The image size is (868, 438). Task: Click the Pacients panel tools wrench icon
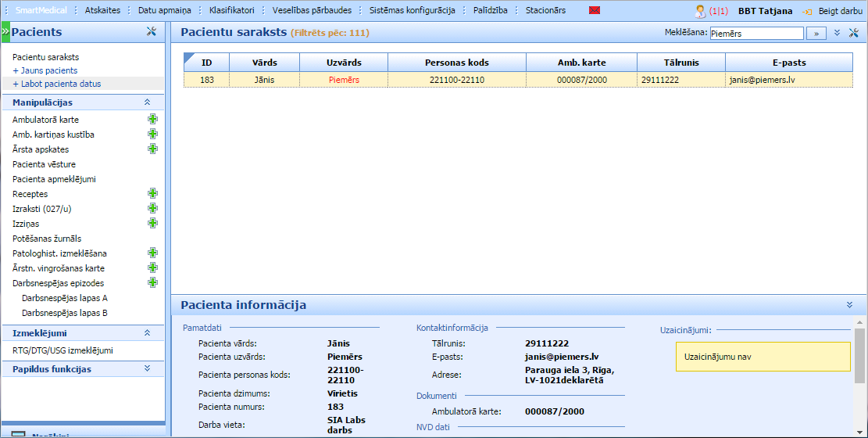152,32
